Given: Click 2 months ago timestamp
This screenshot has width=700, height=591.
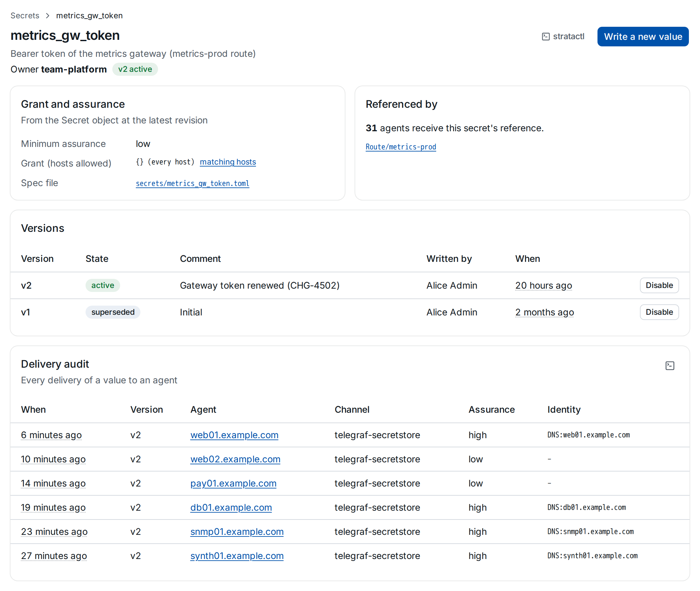Looking at the screenshot, I should tap(544, 312).
